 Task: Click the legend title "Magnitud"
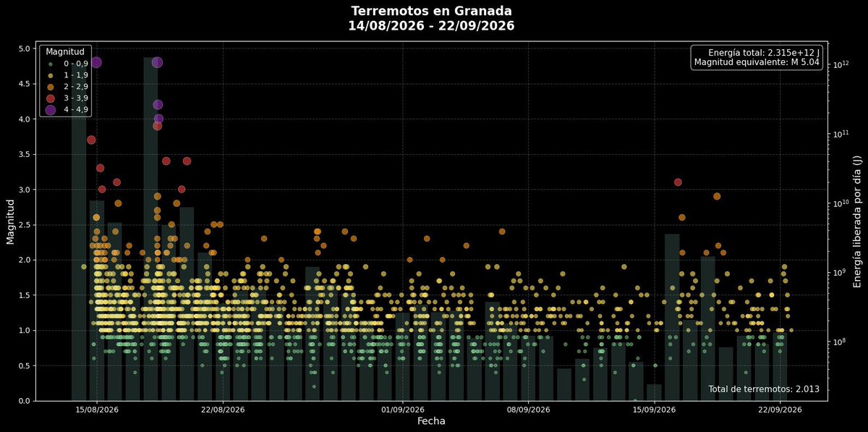pyautogui.click(x=66, y=52)
